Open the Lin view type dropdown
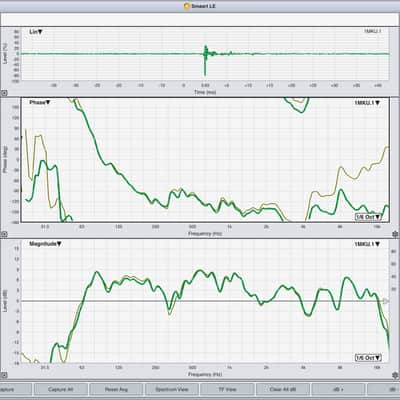The height and width of the screenshot is (400, 400). point(36,32)
